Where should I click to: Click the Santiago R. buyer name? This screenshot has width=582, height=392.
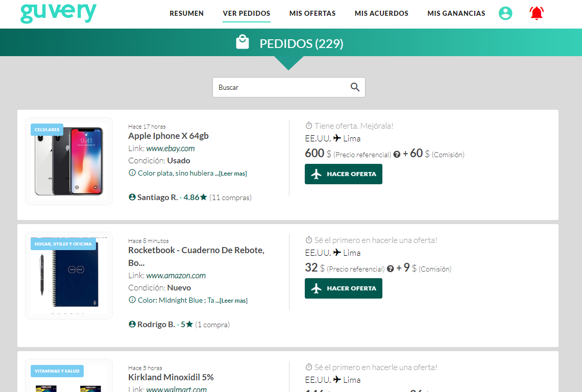pos(157,197)
